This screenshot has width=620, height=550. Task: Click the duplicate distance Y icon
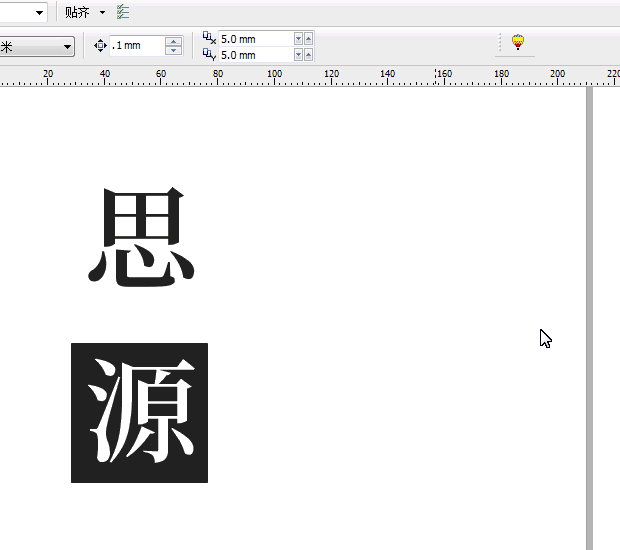[x=209, y=54]
